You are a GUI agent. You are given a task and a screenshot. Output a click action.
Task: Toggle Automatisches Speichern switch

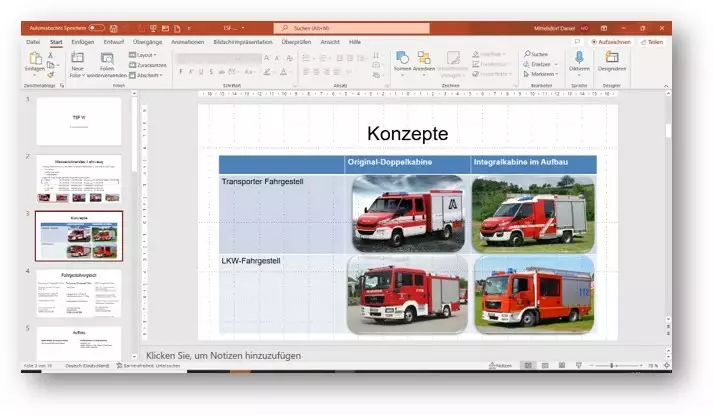96,28
